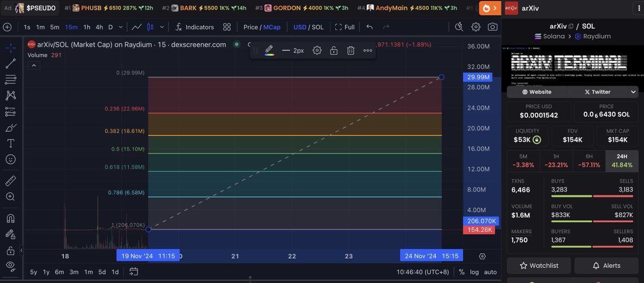Select the text annotation tool
Viewport: 644px width, 283px height.
(x=10, y=143)
